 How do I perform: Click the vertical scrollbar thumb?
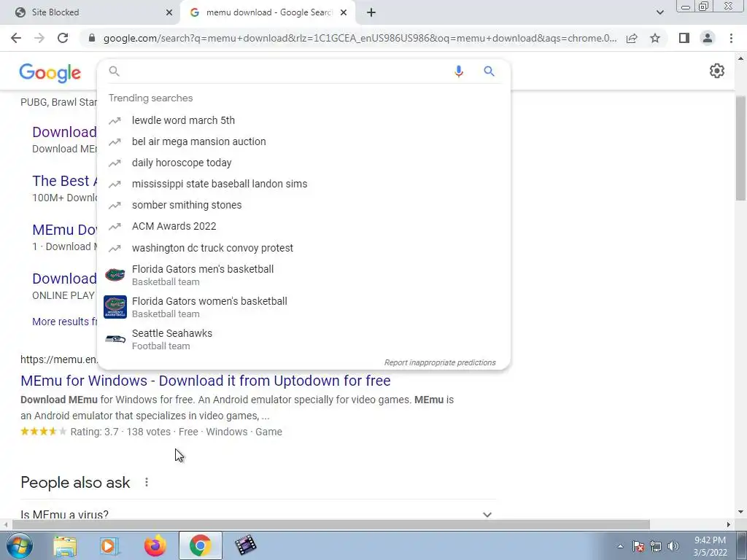point(740,147)
